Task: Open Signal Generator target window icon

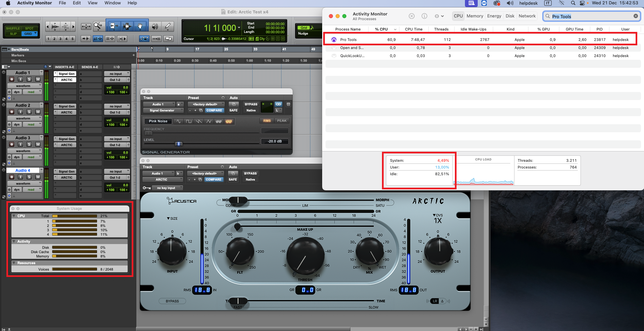Action: (288, 104)
